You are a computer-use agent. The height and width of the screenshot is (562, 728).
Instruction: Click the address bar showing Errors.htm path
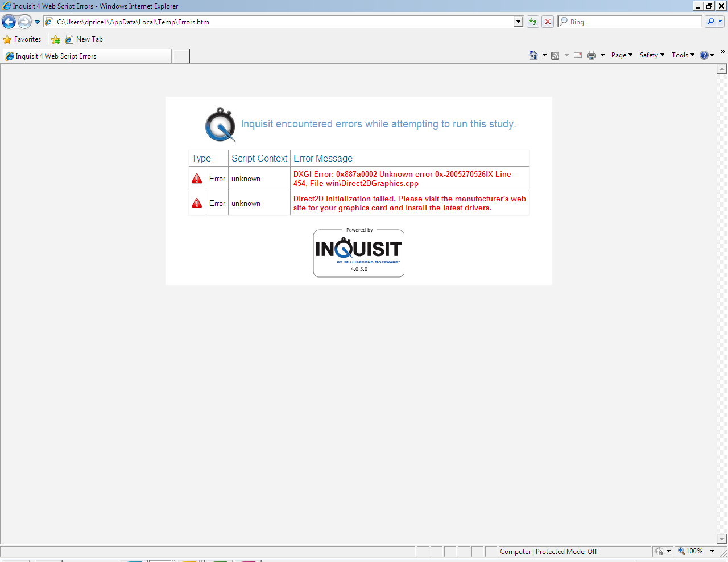279,22
